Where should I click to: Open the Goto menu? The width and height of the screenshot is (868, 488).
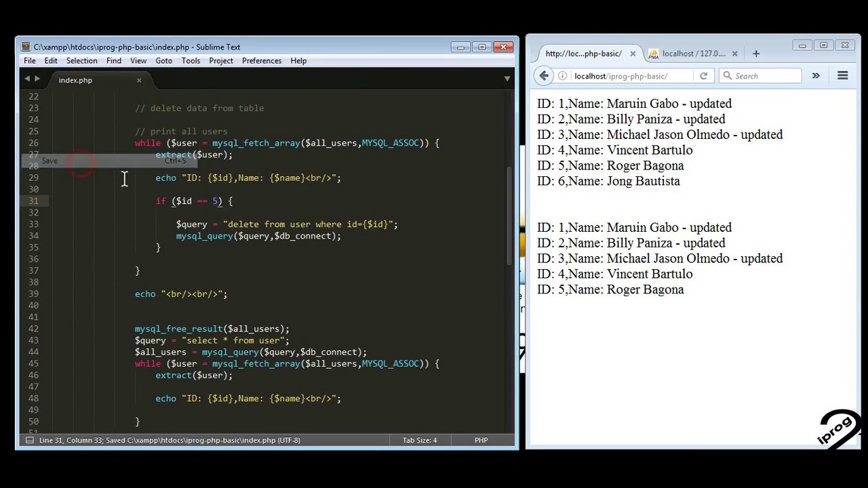point(163,60)
